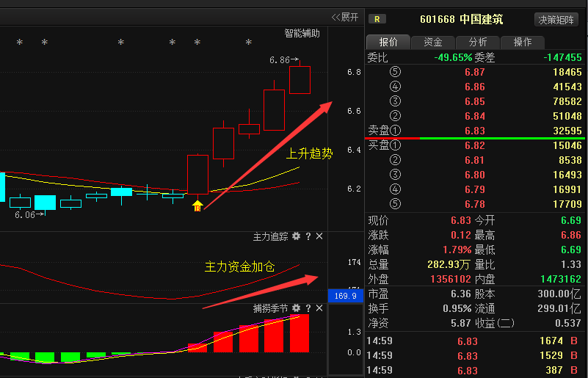This screenshot has height=378, width=588.
Task: Open the 操作 tab
Action: (522, 42)
